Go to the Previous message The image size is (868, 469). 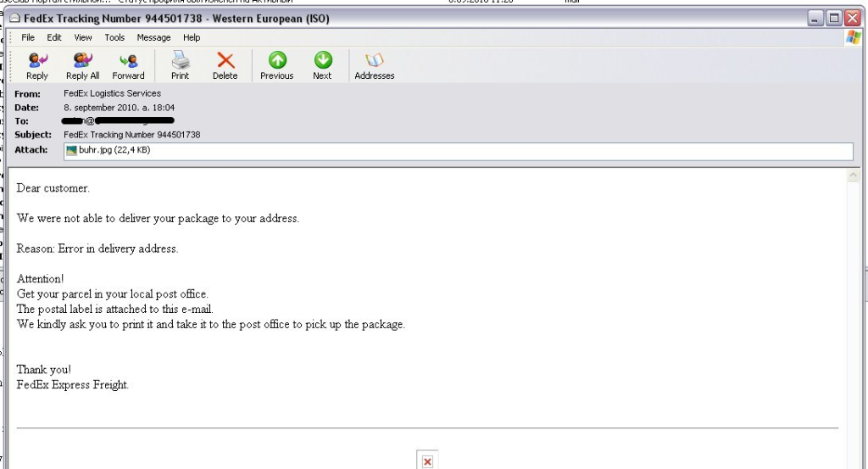tap(277, 66)
